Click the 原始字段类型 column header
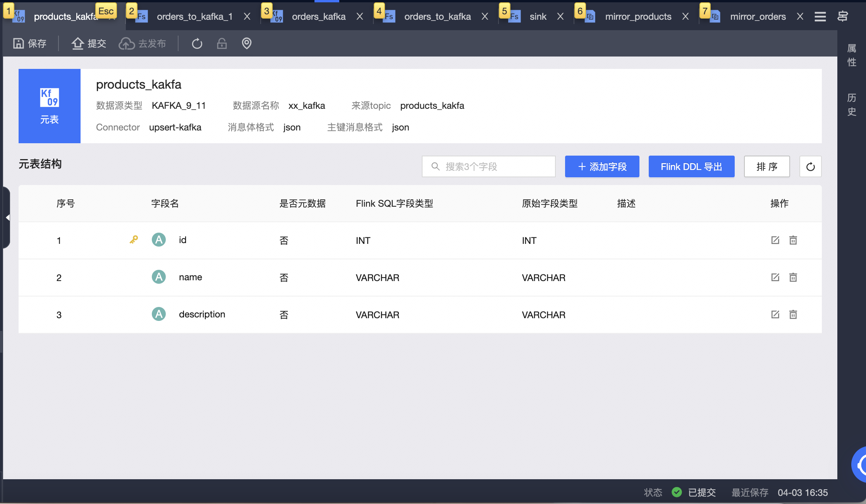 pos(550,203)
